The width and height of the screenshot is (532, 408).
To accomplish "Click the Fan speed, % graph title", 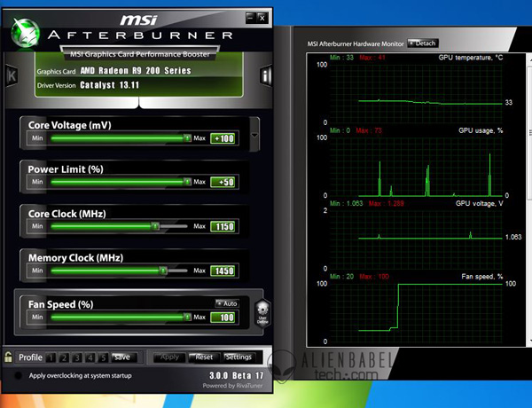I will 482,277.
